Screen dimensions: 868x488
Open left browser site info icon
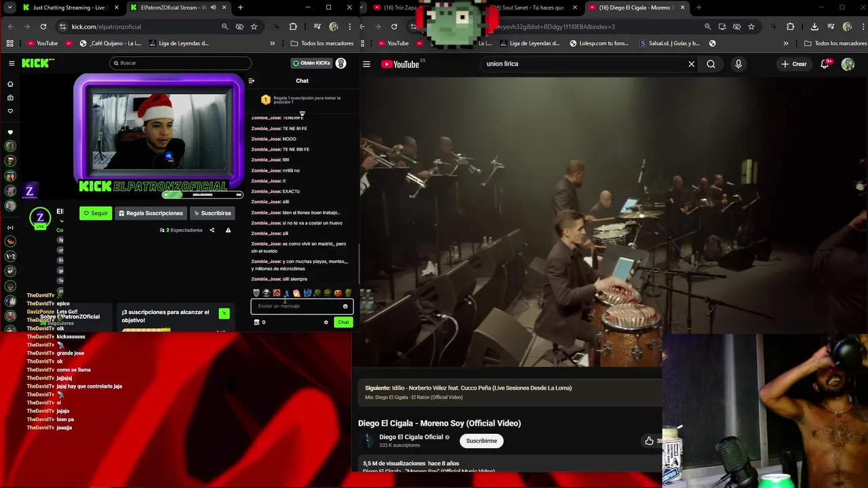[x=62, y=26]
